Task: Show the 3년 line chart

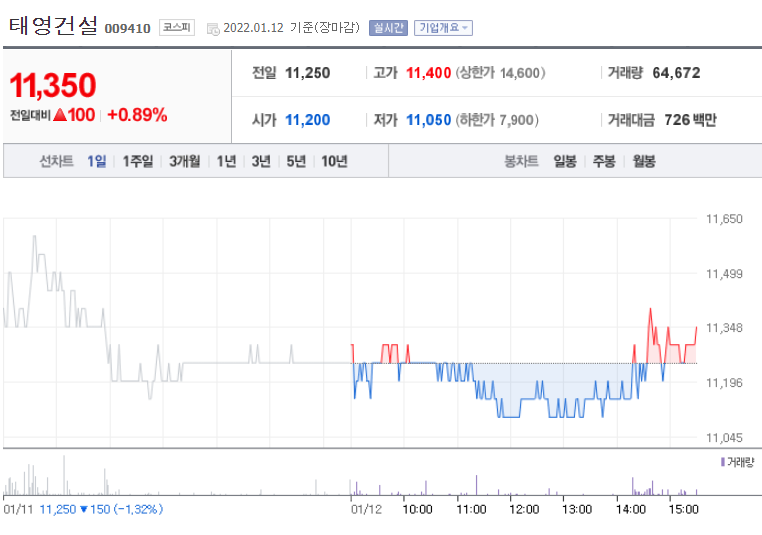Action: coord(261,161)
